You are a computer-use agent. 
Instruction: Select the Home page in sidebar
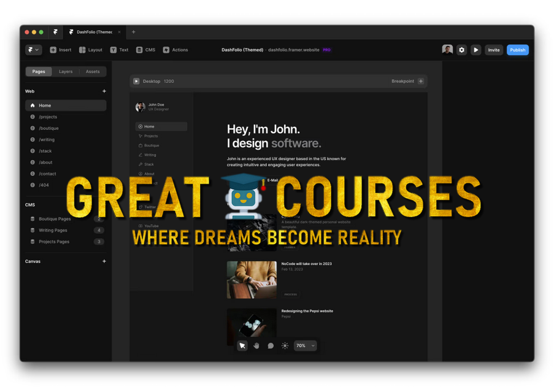pos(66,106)
